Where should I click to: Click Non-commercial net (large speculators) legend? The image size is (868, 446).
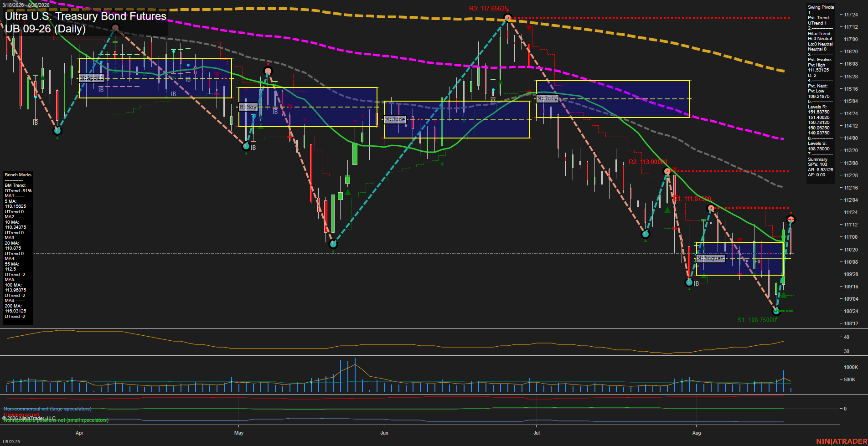(x=47, y=409)
